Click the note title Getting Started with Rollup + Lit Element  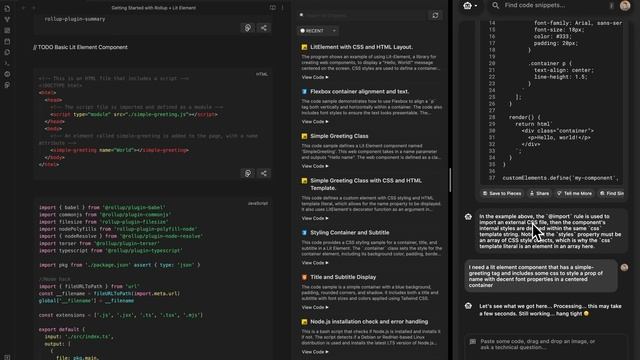[153, 8]
